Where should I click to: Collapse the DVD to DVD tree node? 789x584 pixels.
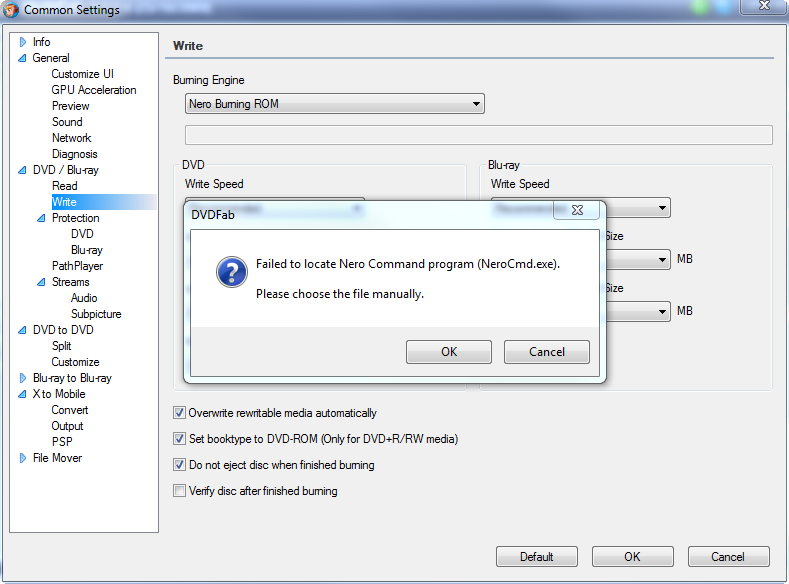(x=22, y=330)
